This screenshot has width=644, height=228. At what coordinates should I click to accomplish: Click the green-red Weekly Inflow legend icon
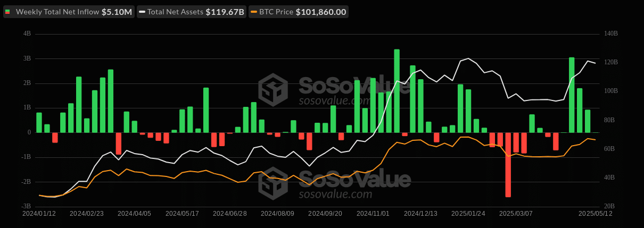(x=7, y=12)
